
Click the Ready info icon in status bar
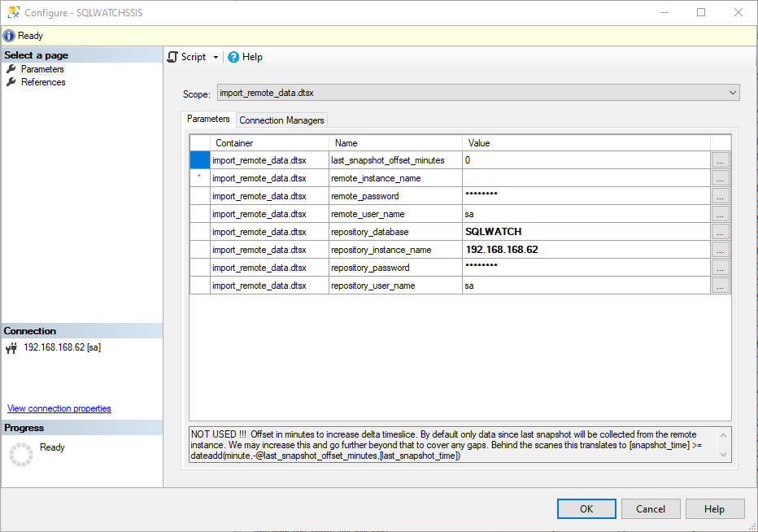[9, 36]
